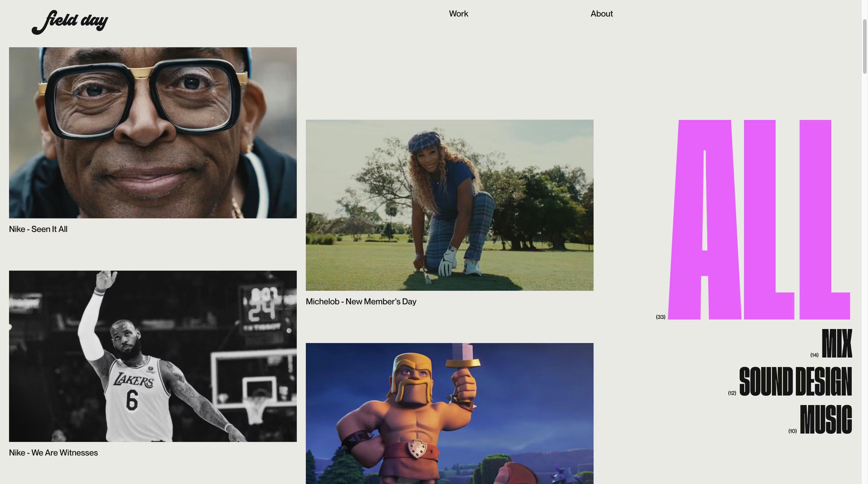Filter projects by MIX

tap(837, 343)
